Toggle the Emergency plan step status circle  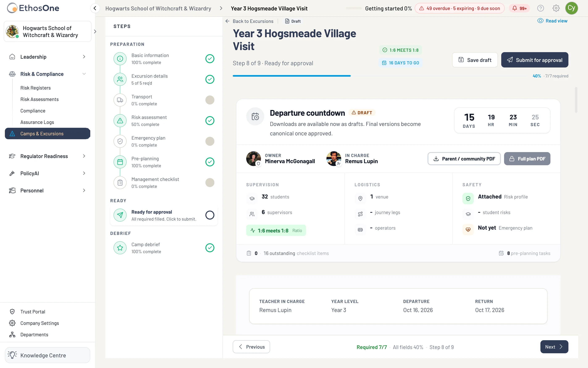pyautogui.click(x=210, y=141)
